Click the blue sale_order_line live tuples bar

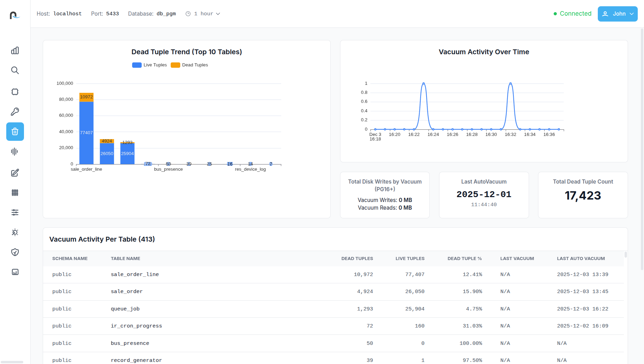tap(86, 132)
